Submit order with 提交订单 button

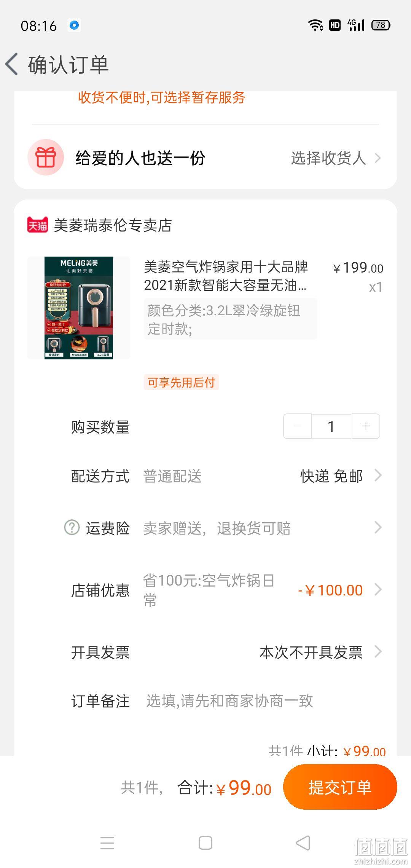point(340,787)
